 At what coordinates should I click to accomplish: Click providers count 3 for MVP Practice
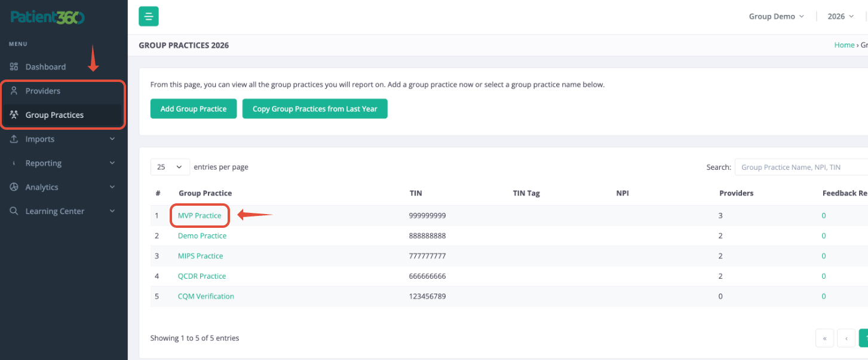coord(721,215)
